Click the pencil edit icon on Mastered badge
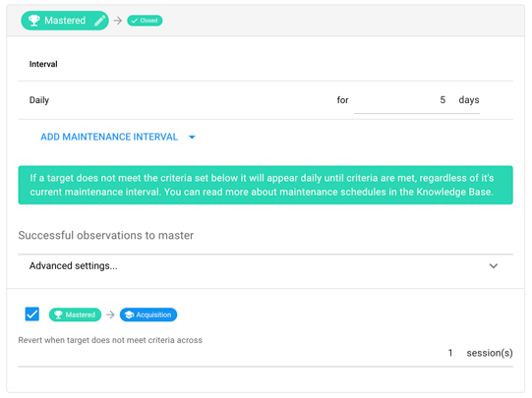Image resolution: width=532 pixels, height=398 pixels. (x=99, y=21)
